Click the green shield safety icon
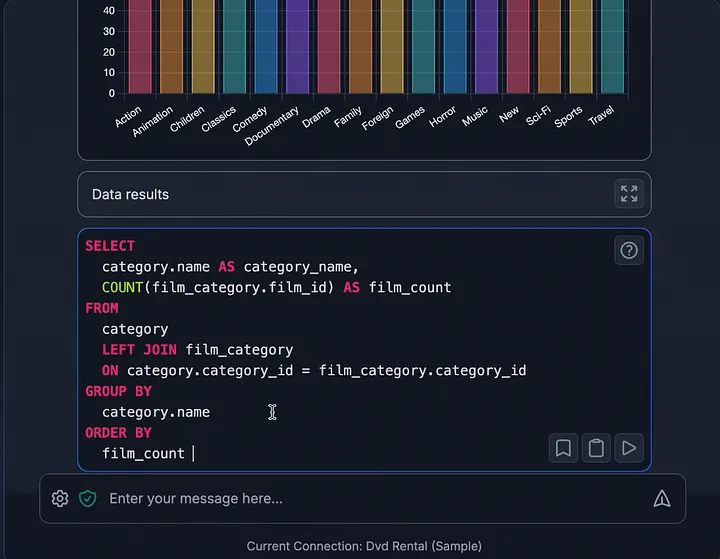The width and height of the screenshot is (720, 559). [x=88, y=498]
